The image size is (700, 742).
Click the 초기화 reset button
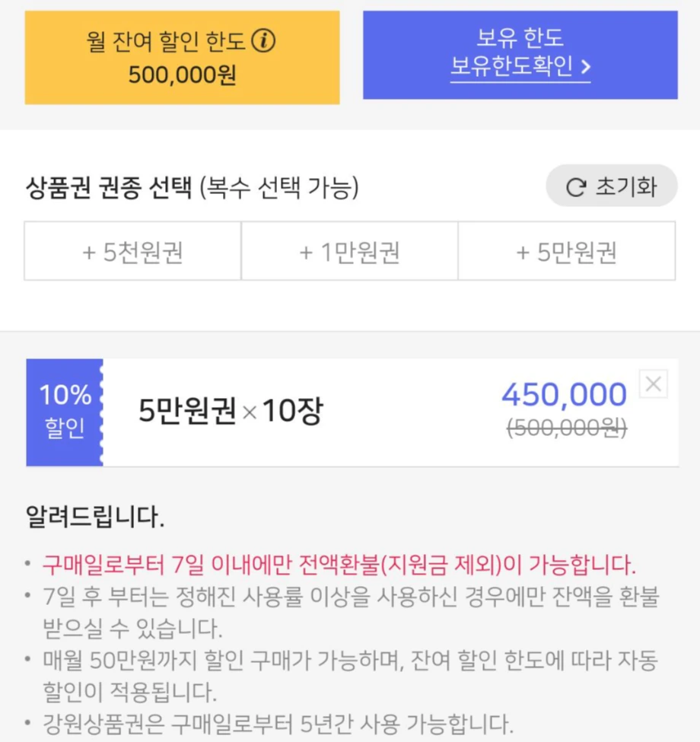[x=612, y=186]
